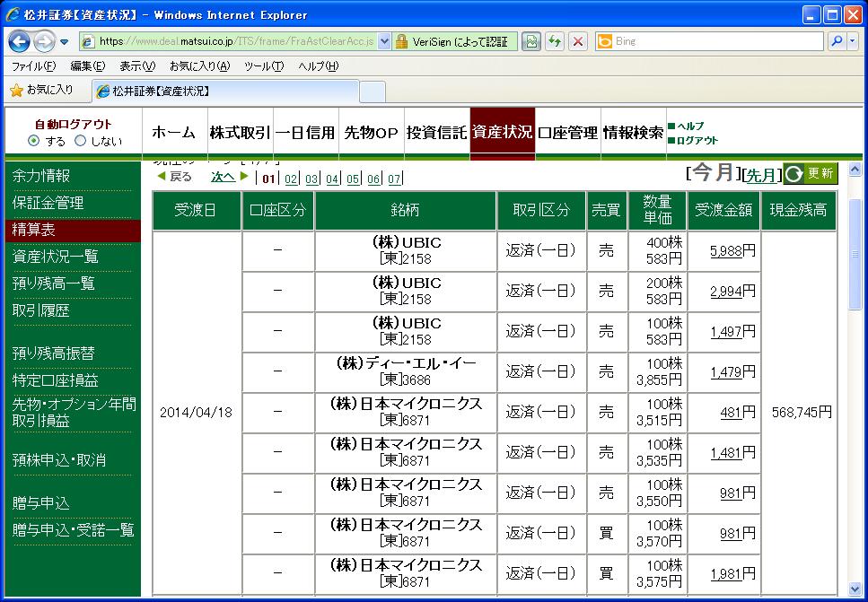Viewport: 868px width, 602px height.
Task: Stop loading with the red X icon
Action: click(x=578, y=41)
